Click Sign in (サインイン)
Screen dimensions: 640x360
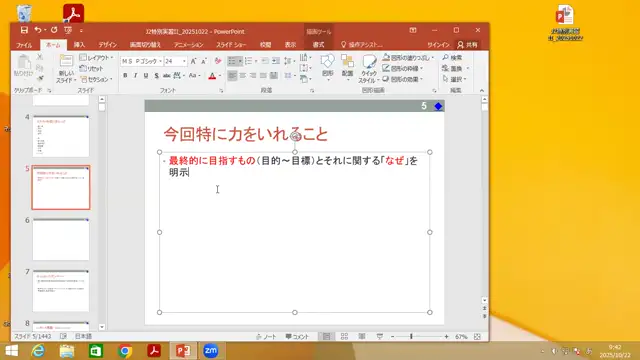[x=438, y=45]
